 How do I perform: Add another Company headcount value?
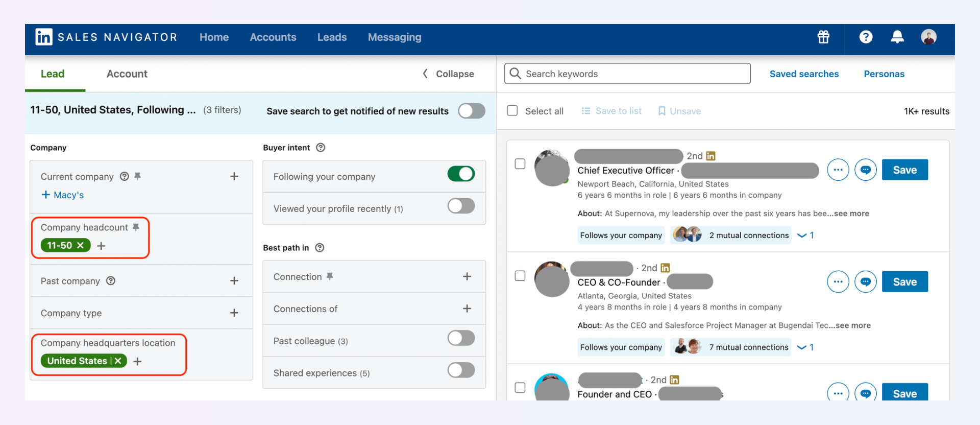[101, 246]
